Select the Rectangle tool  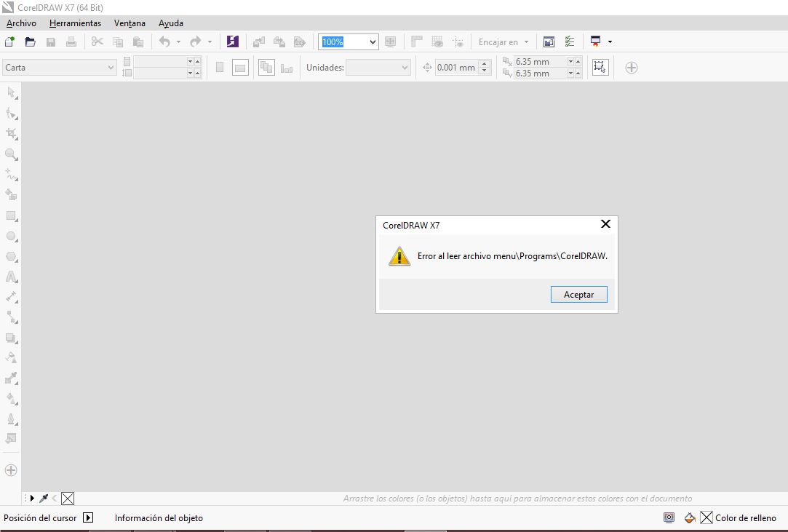coord(12,215)
